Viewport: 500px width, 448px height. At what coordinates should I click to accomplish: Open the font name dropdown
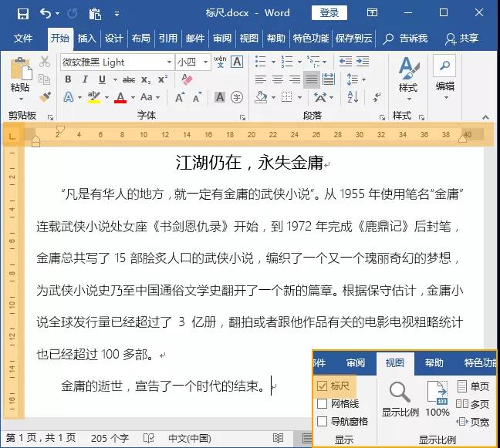click(x=169, y=62)
